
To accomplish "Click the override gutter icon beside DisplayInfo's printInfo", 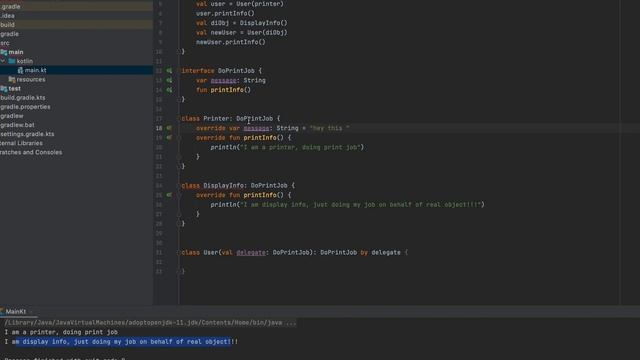I will tap(169, 195).
